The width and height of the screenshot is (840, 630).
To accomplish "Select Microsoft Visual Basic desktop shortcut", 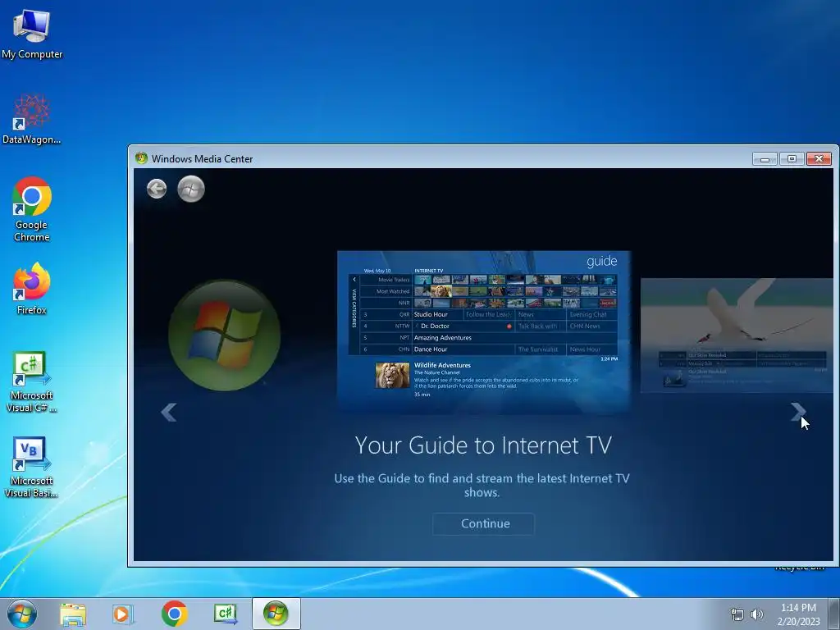I will 32,467.
